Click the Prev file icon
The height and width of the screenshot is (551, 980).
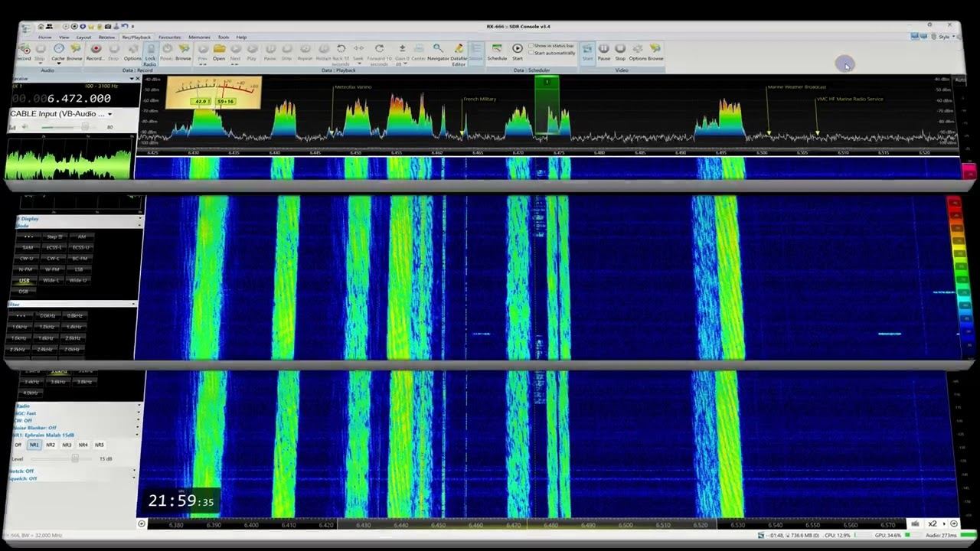point(203,52)
